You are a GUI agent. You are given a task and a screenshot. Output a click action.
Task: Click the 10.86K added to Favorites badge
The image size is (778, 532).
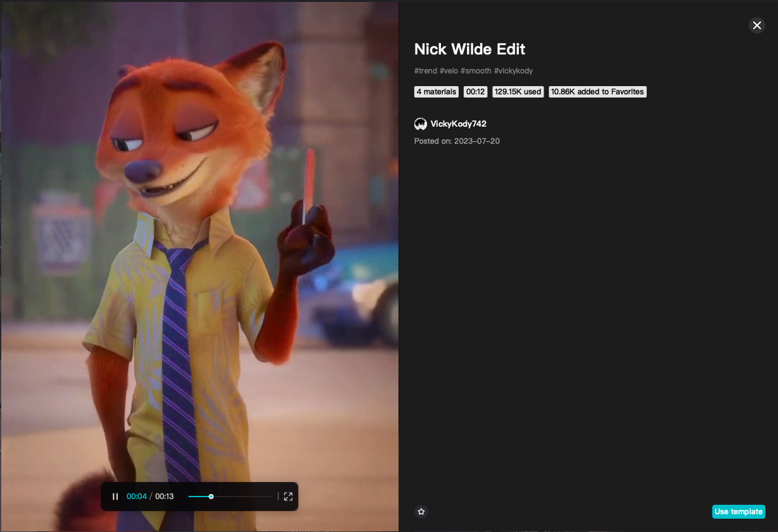[597, 92]
